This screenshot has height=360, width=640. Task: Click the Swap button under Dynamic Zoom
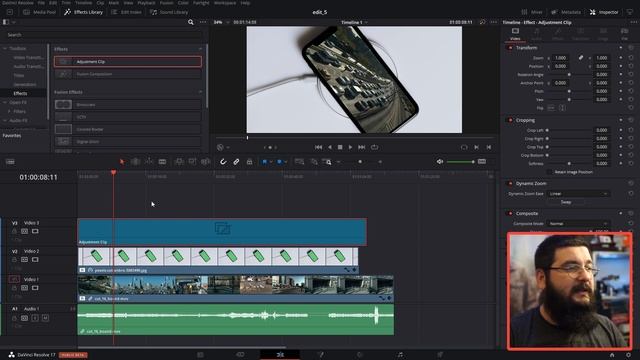566,202
